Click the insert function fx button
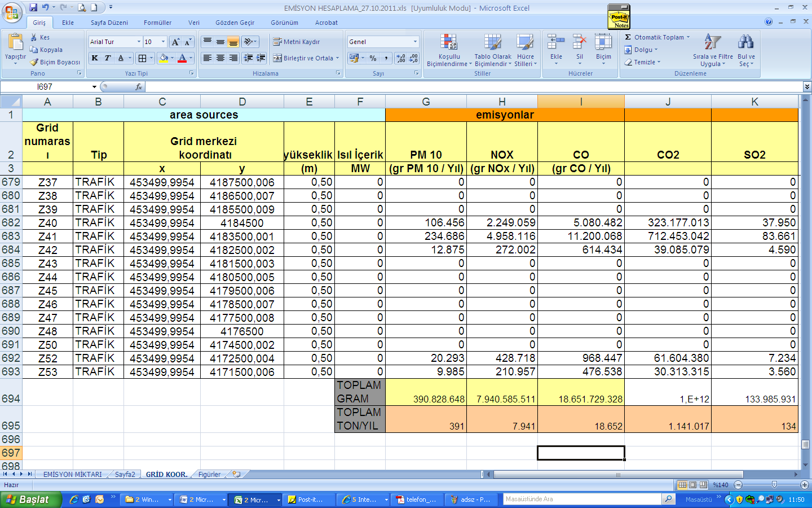This screenshot has height=508, width=812. pyautogui.click(x=139, y=87)
